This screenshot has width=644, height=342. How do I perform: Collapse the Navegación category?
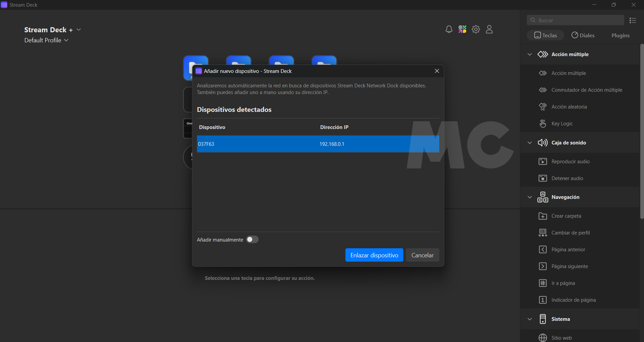click(x=530, y=197)
